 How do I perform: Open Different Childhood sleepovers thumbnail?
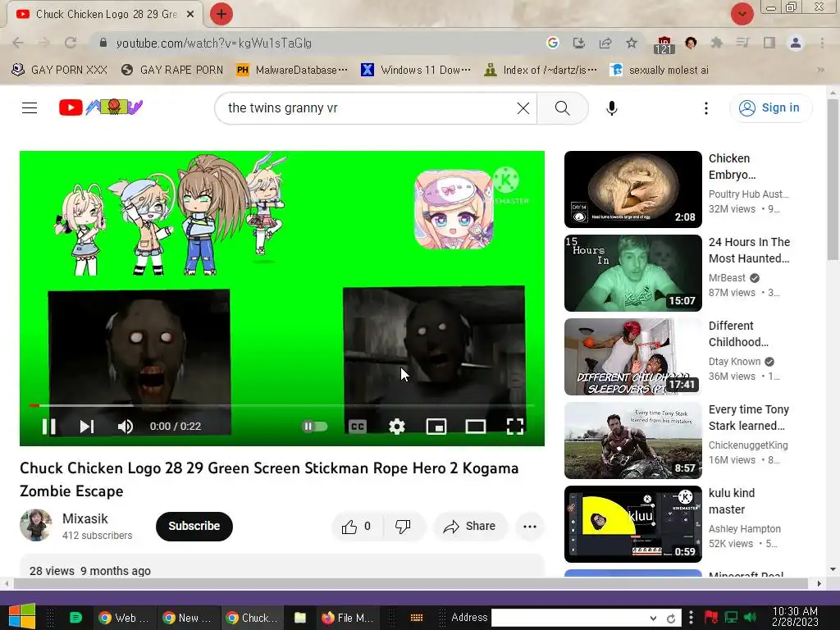point(632,356)
